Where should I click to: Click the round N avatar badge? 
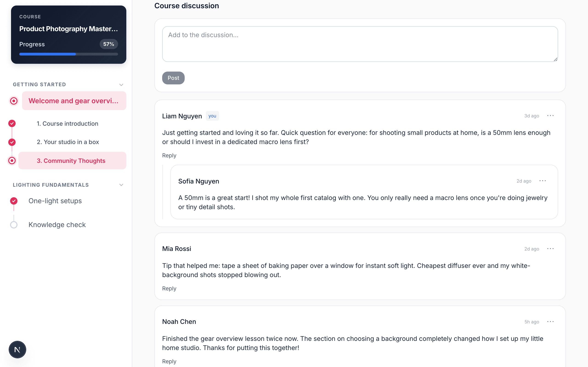pos(17,350)
